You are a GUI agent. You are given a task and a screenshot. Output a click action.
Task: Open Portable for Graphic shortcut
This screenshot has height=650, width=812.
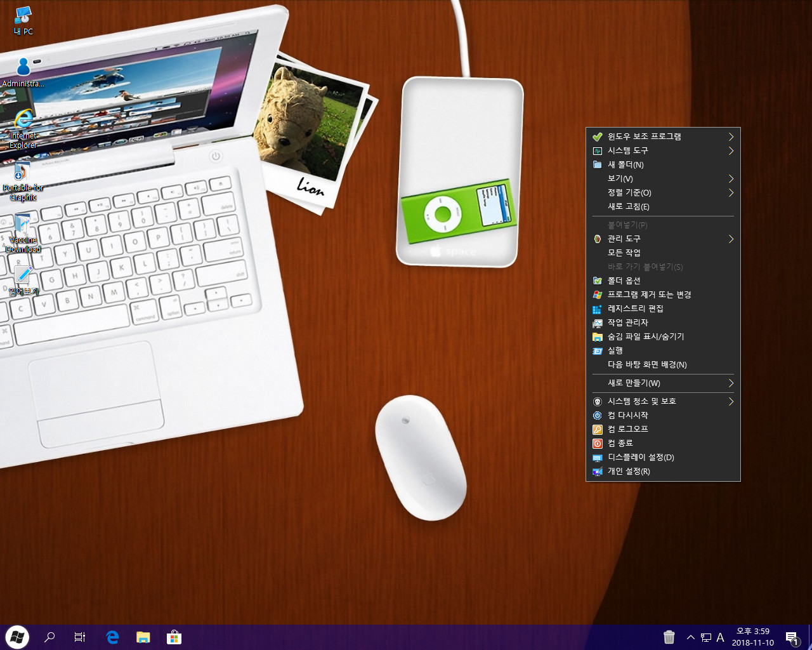click(23, 182)
